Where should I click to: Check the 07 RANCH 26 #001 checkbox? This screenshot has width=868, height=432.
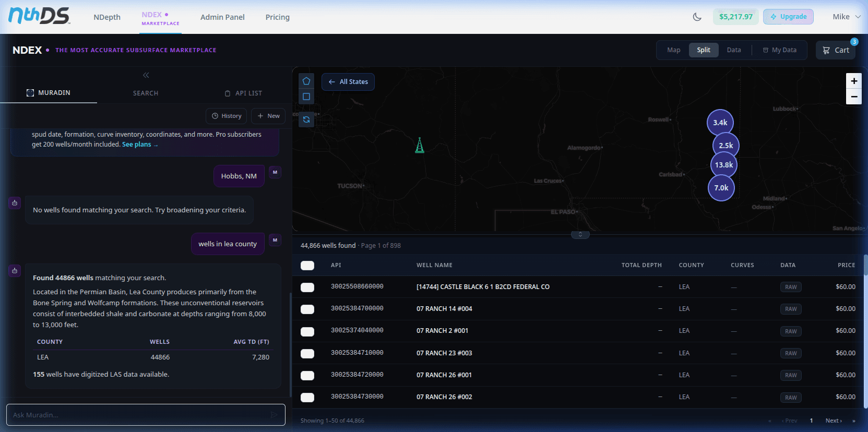pyautogui.click(x=307, y=376)
